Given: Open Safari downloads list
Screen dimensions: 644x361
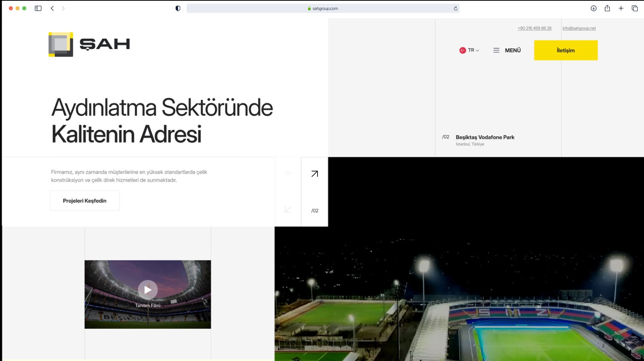Looking at the screenshot, I should pyautogui.click(x=593, y=8).
